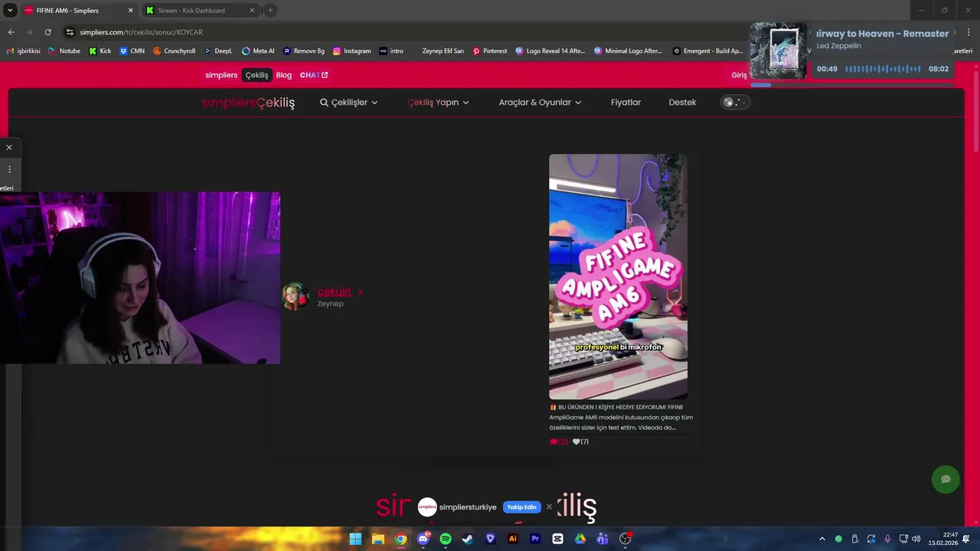
Task: Open Blog from the top bar
Action: (x=284, y=75)
